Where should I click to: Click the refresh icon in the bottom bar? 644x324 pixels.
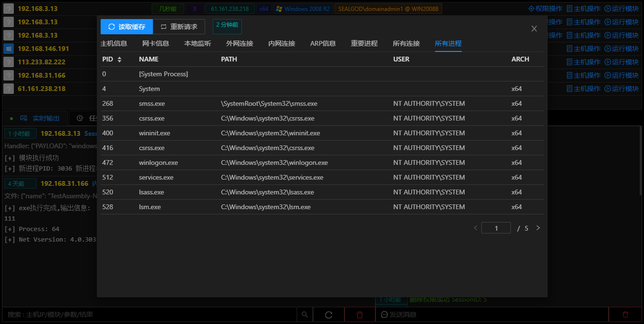[329, 314]
